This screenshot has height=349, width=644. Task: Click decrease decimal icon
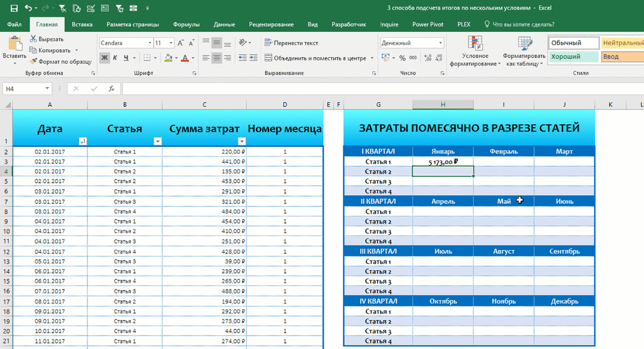[x=439, y=58]
